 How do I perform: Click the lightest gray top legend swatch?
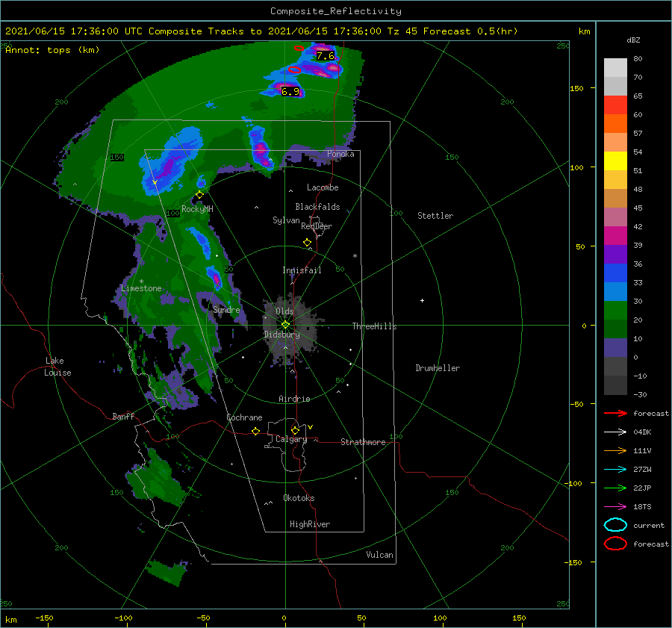point(615,67)
